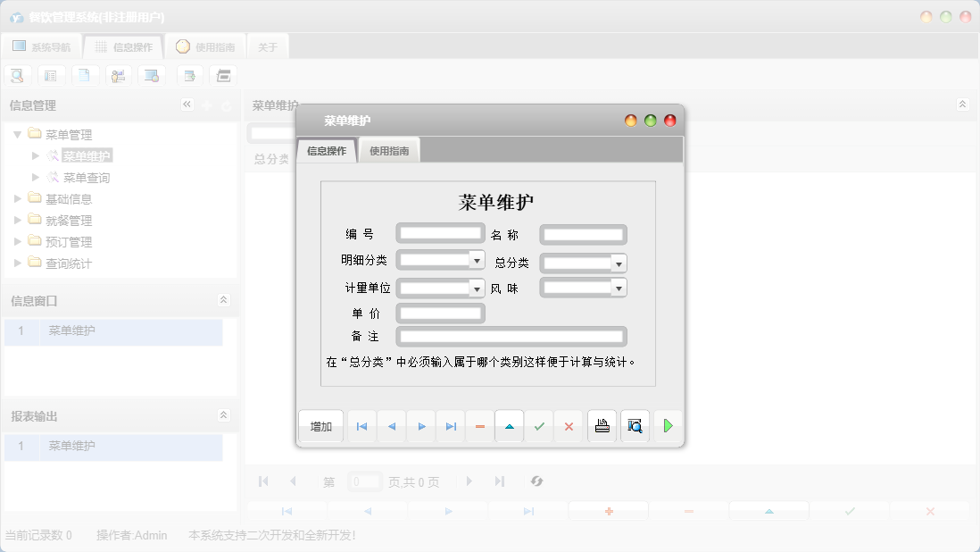Viewport: 980px width, 552px height.
Task: Click the 名称 input field
Action: click(x=582, y=234)
